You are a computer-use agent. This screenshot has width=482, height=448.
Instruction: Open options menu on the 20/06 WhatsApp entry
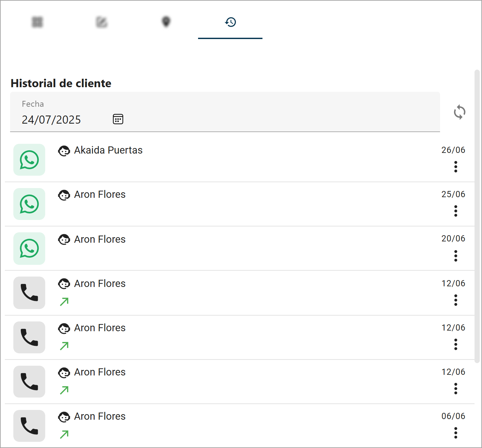(456, 256)
